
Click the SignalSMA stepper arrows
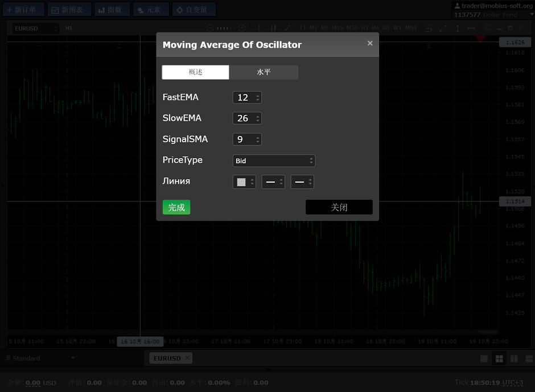tap(258, 139)
